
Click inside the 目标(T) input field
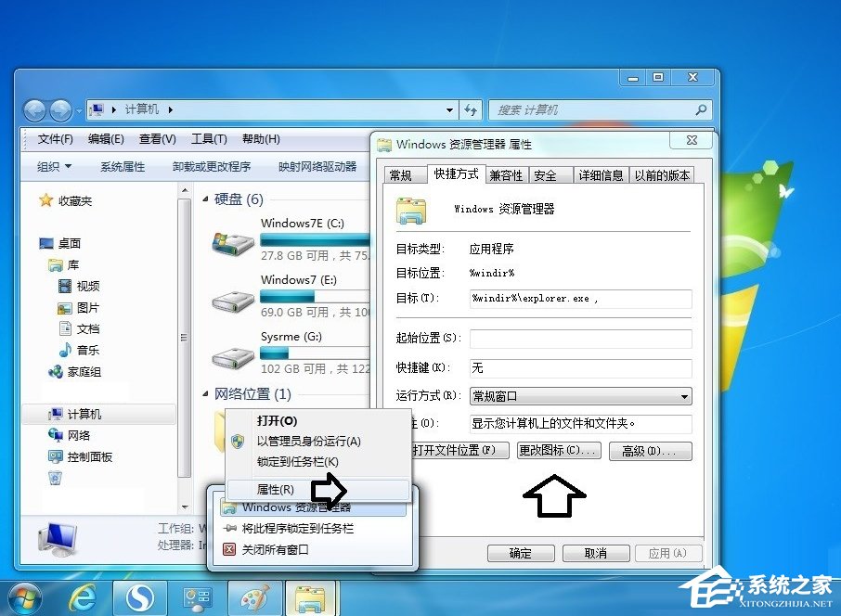click(x=580, y=300)
